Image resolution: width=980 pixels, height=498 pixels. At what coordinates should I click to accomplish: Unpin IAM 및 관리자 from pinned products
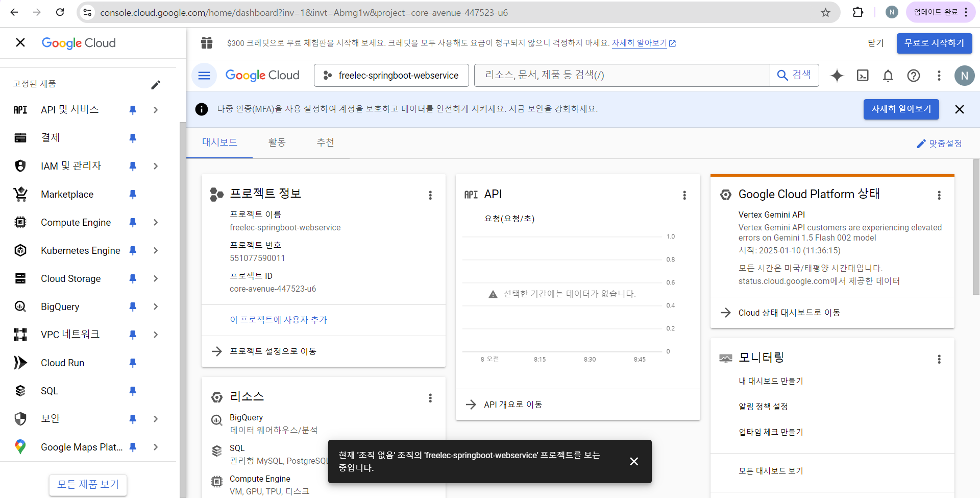[x=133, y=166]
